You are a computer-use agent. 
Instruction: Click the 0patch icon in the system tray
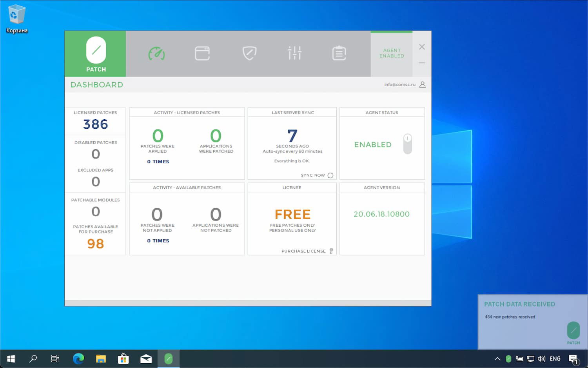[508, 358]
